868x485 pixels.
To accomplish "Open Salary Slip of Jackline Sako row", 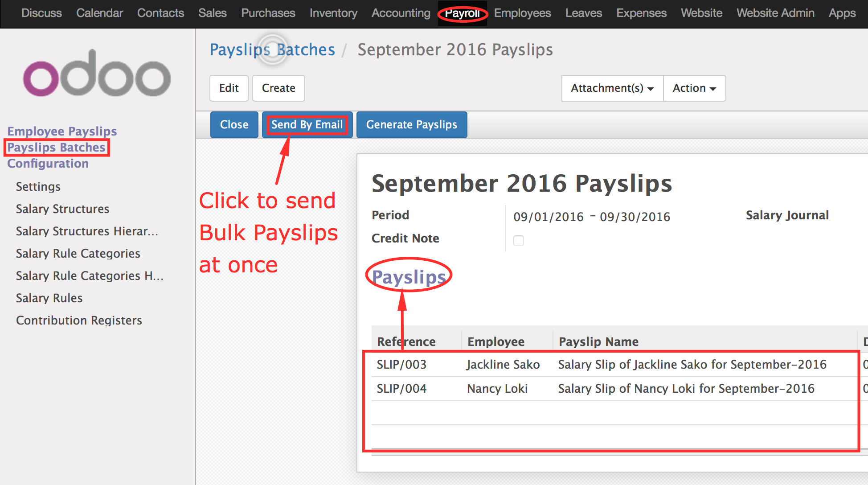I will click(692, 365).
